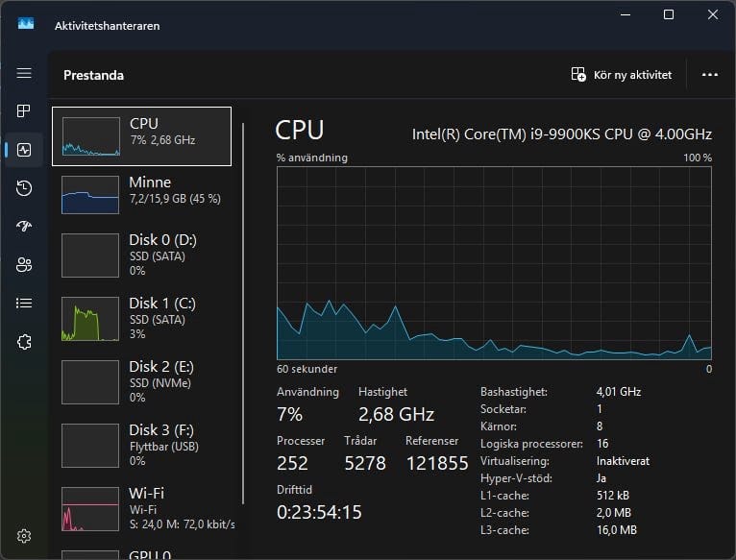Select Disk 3 (F:) entry
Image resolution: width=736 pixels, height=560 pixels.
point(141,445)
